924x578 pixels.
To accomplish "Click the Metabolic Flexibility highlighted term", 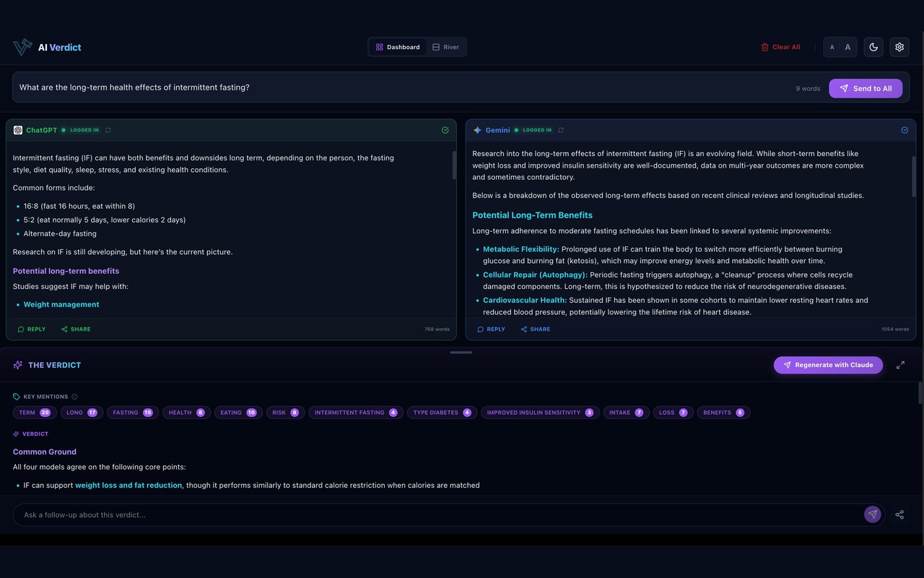I will point(521,249).
